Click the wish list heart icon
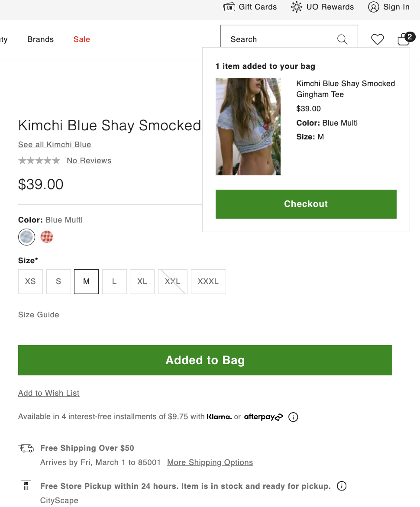420x507 pixels. coord(378,39)
